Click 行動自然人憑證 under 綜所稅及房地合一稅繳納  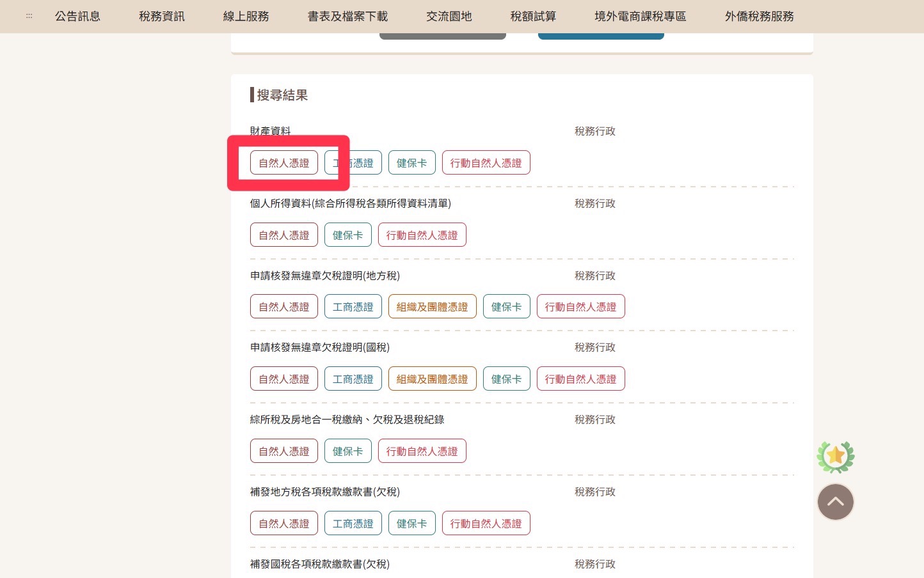click(x=422, y=451)
